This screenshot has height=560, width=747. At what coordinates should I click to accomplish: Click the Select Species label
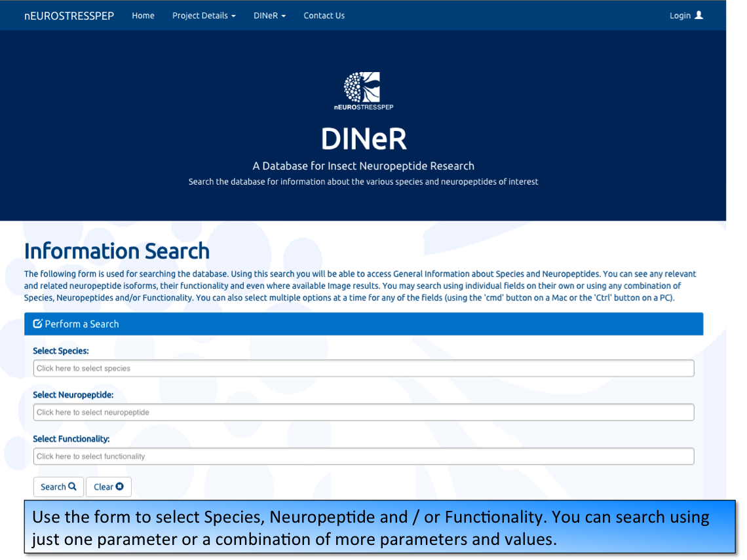pos(61,351)
